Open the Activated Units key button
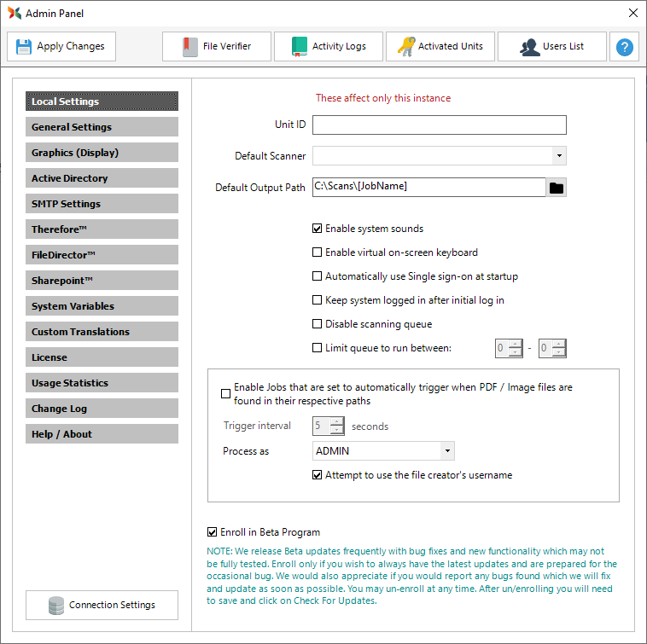 tap(440, 46)
